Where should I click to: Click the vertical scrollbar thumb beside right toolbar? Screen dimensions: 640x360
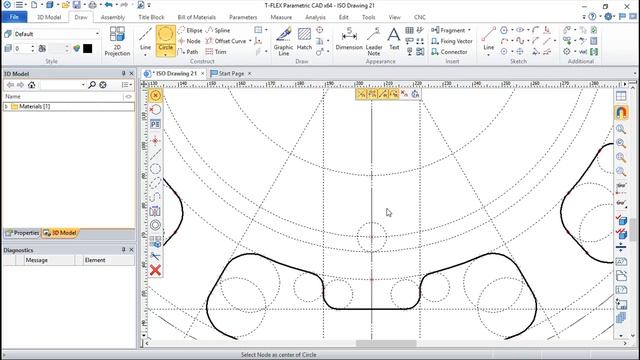tap(633, 229)
